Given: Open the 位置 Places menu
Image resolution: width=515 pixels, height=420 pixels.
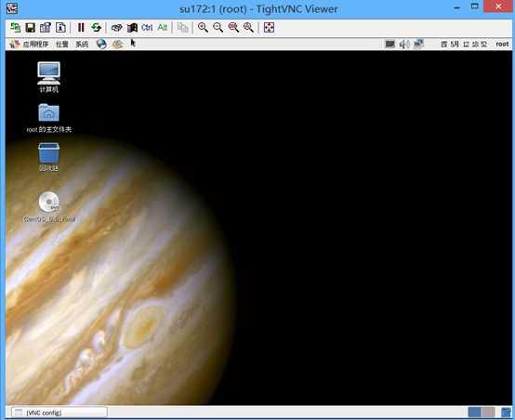Looking at the screenshot, I should click(62, 44).
